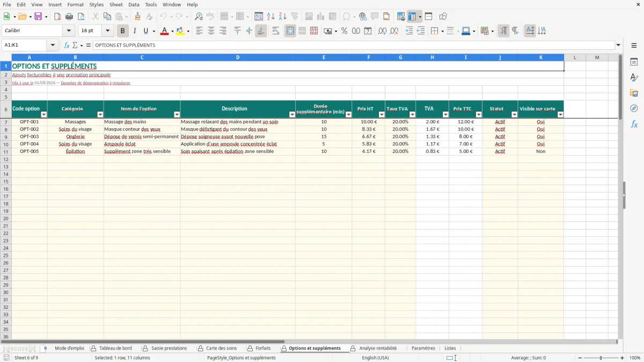Viewport: 644px width, 362px height.
Task: Click the Save document icon
Action: pyautogui.click(x=38, y=17)
